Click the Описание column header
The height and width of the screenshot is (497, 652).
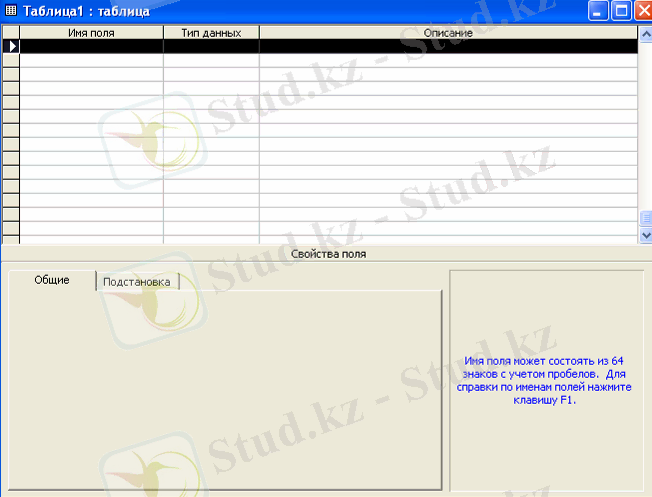(448, 33)
